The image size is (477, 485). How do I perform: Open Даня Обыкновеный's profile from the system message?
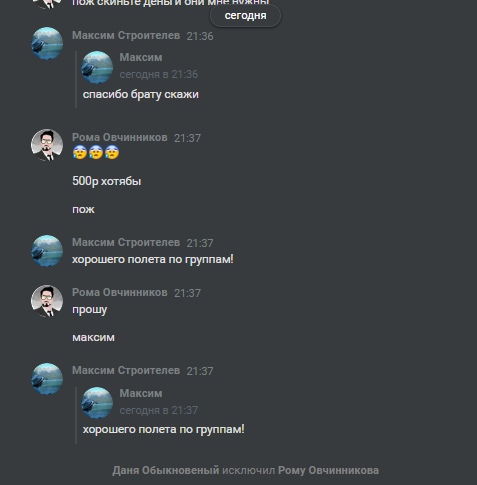pyautogui.click(x=166, y=470)
